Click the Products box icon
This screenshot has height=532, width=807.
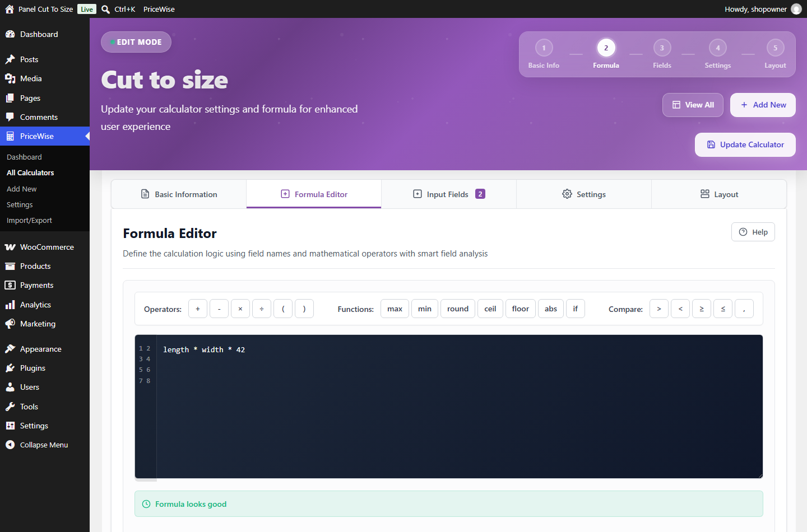point(10,266)
